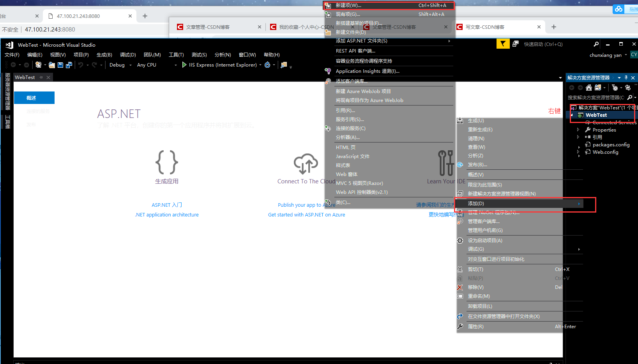
Task: Choose 现有项(G)... in Add submenu
Action: (389, 14)
